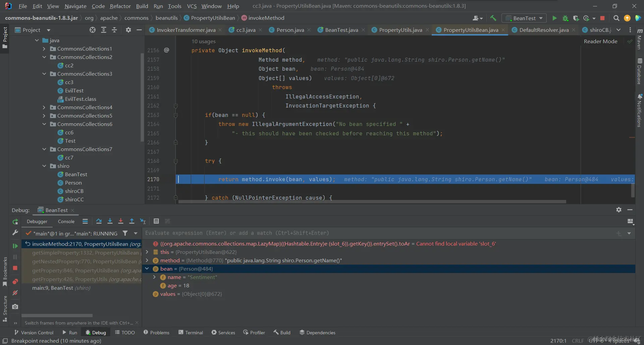Hide the Project tool window
Screen dimensions: 644x345
(139, 30)
